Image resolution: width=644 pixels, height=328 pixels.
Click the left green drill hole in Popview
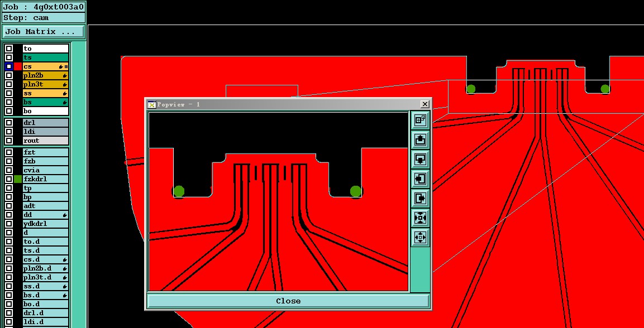pyautogui.click(x=179, y=191)
